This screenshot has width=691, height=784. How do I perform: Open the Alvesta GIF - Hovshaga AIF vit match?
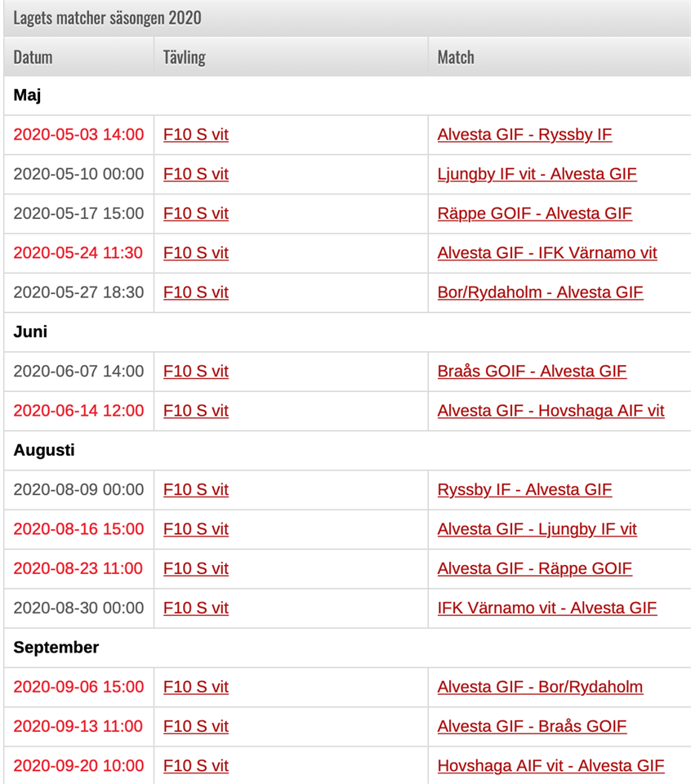[x=551, y=411]
